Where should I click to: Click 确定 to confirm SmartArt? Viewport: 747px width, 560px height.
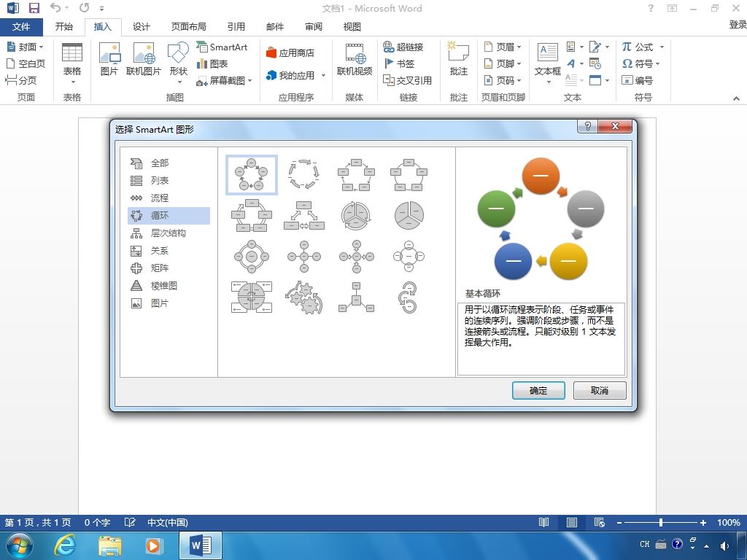pyautogui.click(x=538, y=391)
